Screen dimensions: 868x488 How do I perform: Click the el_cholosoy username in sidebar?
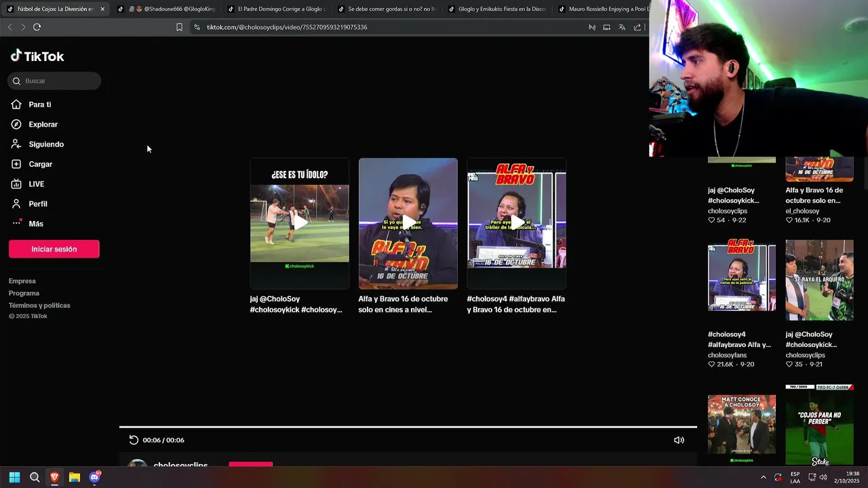tap(803, 211)
